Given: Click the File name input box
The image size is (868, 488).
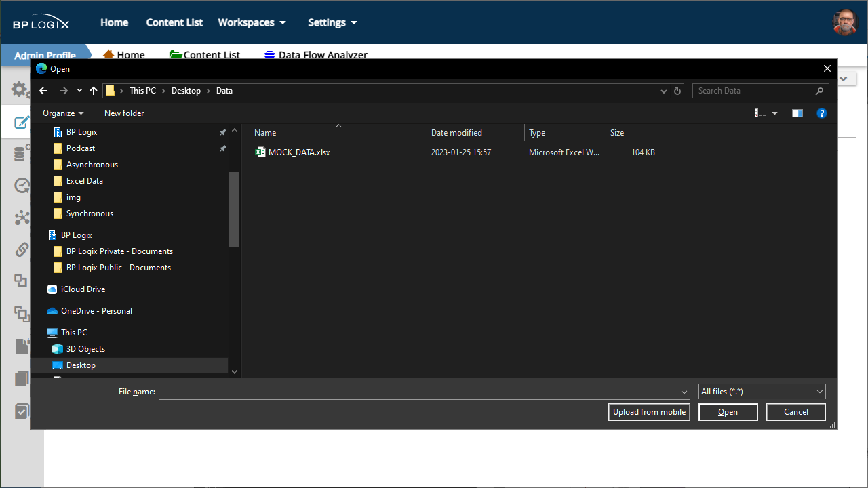Looking at the screenshot, I should [x=418, y=392].
